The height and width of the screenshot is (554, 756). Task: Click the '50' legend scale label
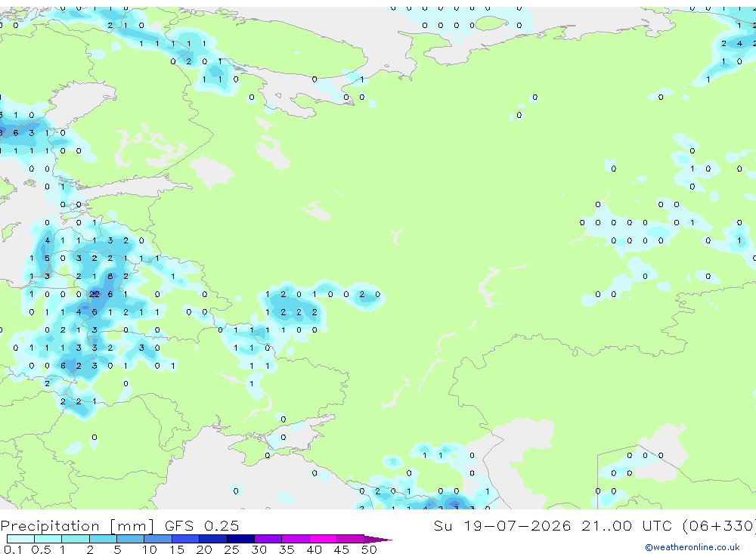pyautogui.click(x=369, y=549)
